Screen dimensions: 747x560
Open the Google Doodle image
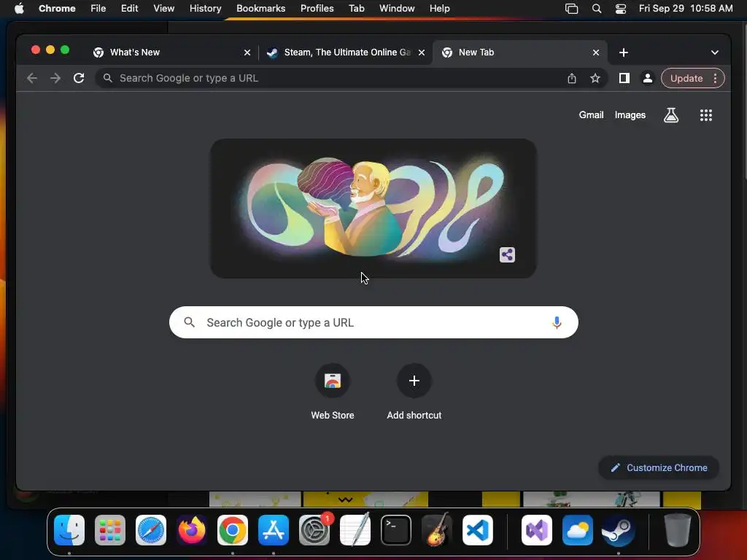coord(373,208)
